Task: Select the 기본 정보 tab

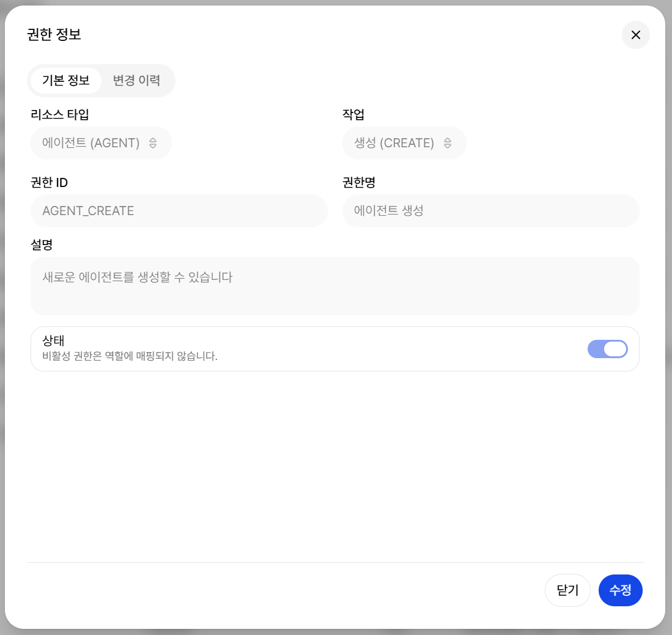Action: pyautogui.click(x=66, y=80)
